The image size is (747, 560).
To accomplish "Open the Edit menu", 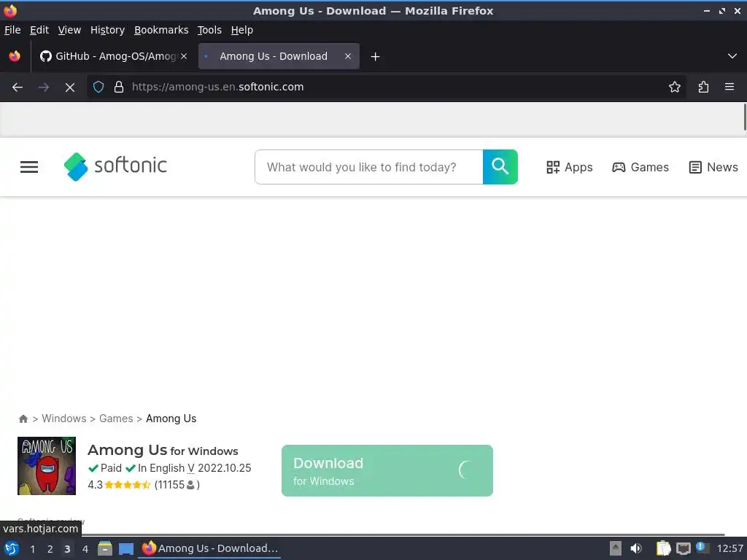I will click(x=39, y=30).
